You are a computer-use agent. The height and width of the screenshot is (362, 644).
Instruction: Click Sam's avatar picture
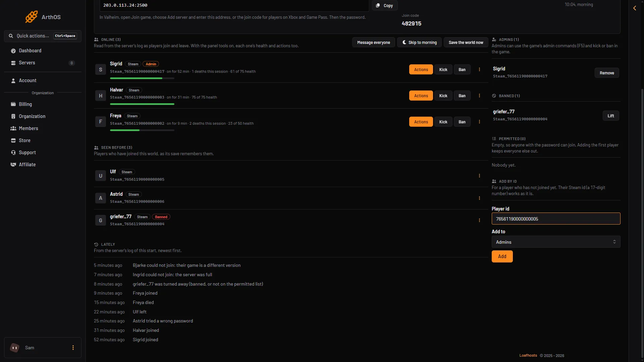pyautogui.click(x=14, y=348)
